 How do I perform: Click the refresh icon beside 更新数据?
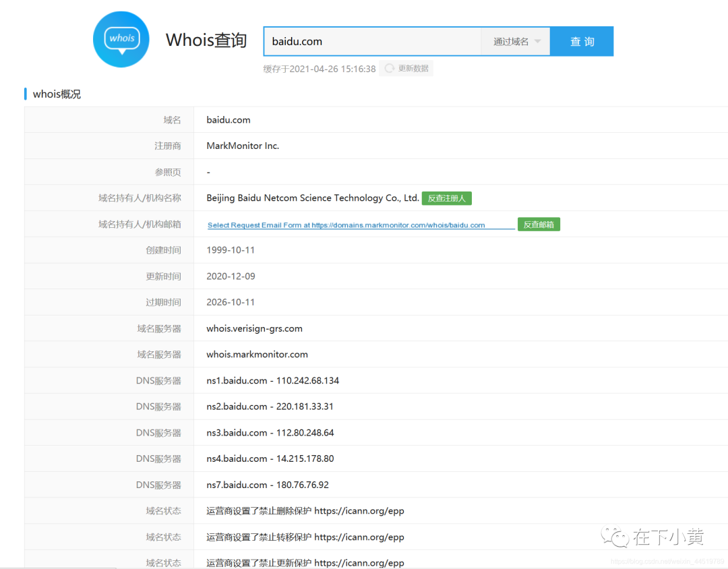pos(389,68)
